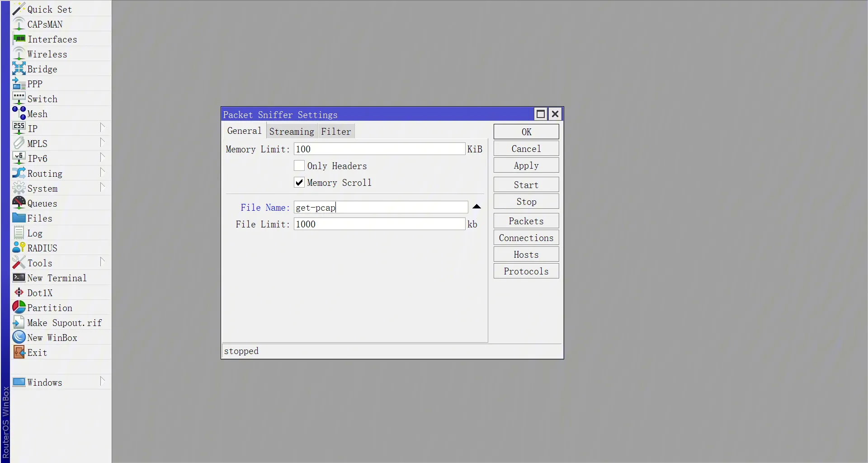Open the Partition pie chart icon
868x463 pixels.
[19, 307]
